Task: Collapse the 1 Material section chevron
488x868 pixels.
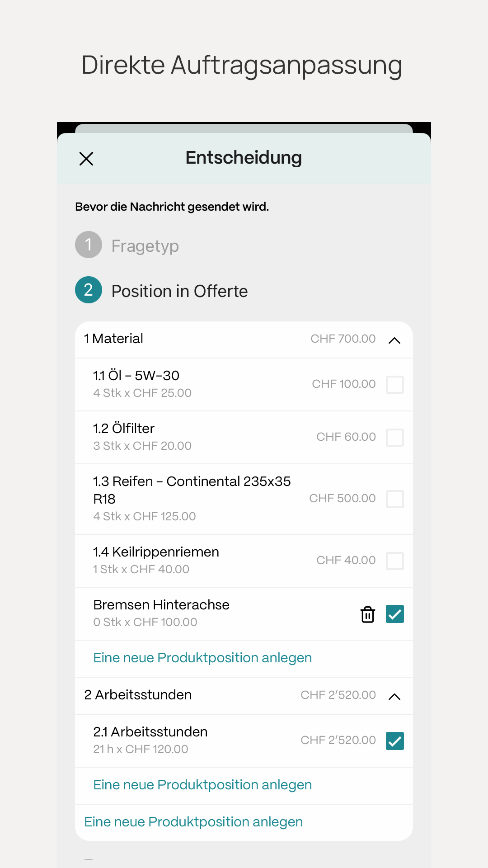Action: pyautogui.click(x=394, y=340)
